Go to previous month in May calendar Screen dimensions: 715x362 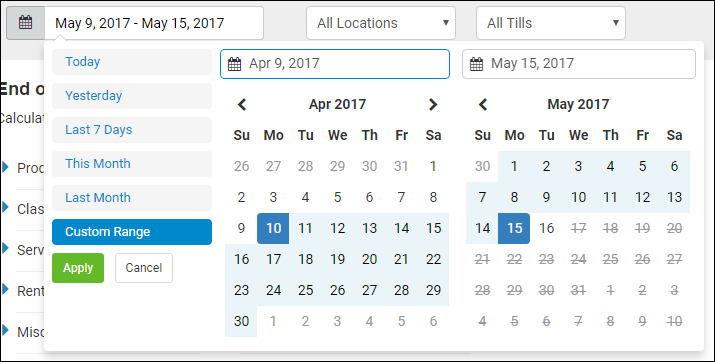[x=483, y=104]
